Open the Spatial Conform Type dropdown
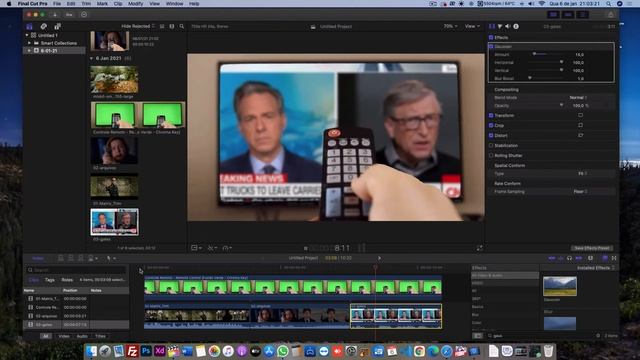The image size is (640, 360). pos(582,173)
